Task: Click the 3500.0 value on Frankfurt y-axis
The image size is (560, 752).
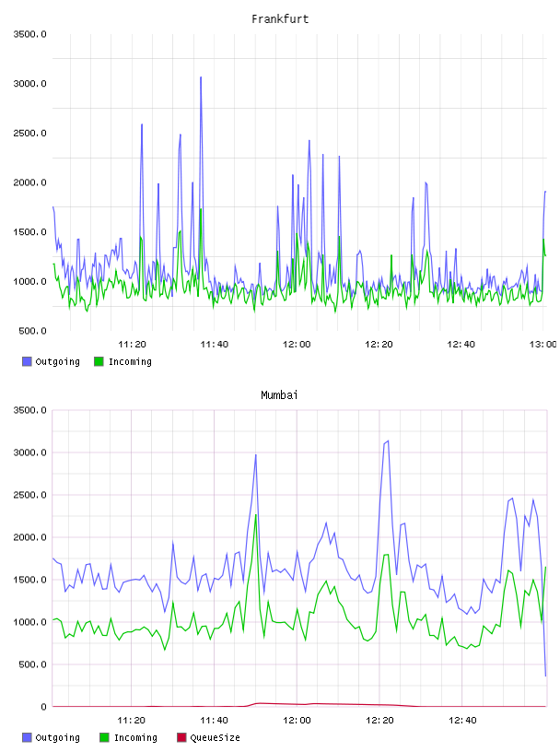Action: (29, 34)
